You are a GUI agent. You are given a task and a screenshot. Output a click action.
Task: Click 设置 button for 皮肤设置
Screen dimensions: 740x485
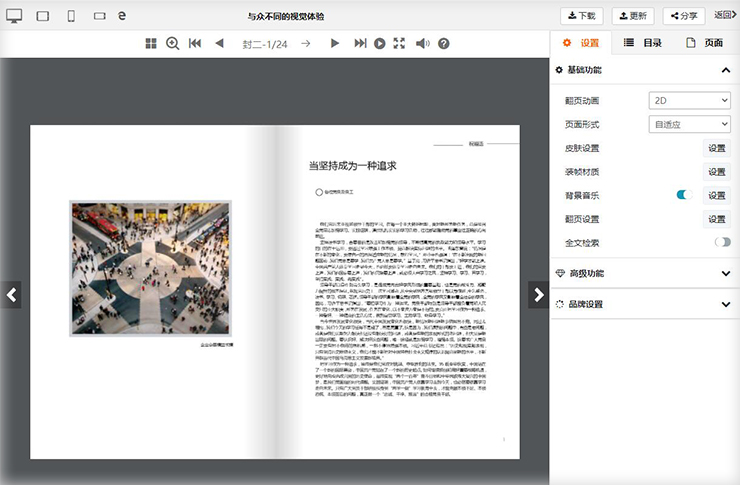pyautogui.click(x=716, y=148)
